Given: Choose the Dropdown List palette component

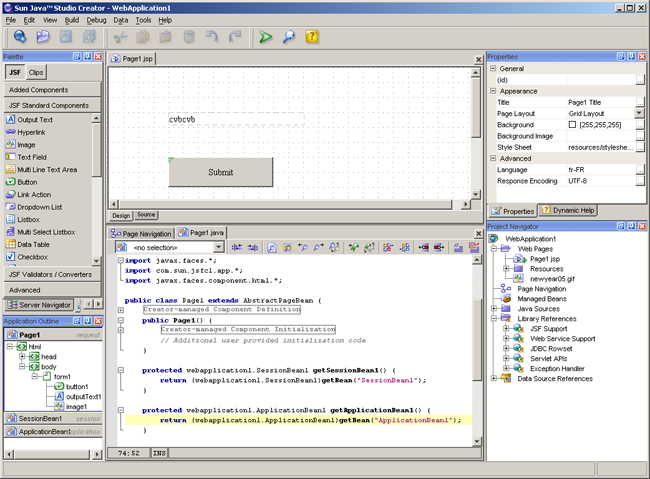Looking at the screenshot, I should click(40, 207).
